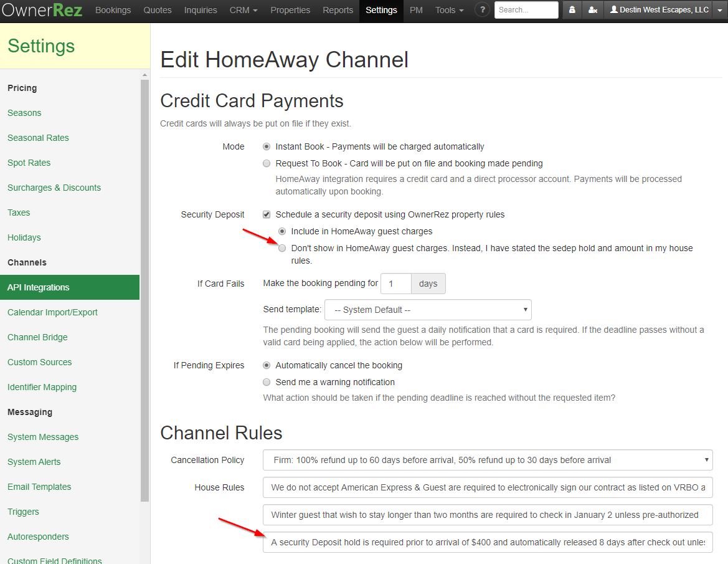Viewport: 728px width, 564px height.
Task: Open System Messages settings
Action: tap(43, 437)
